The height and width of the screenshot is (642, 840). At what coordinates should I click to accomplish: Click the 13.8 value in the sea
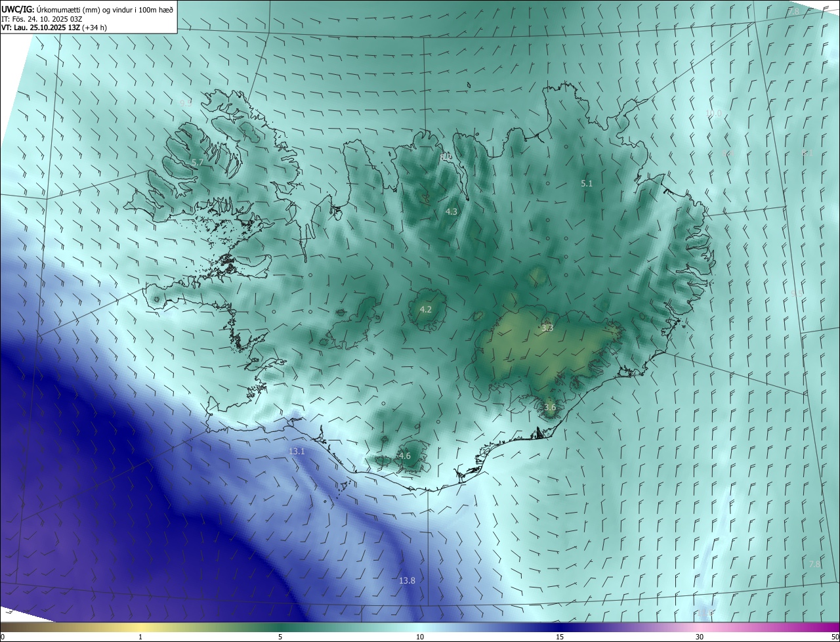(407, 580)
